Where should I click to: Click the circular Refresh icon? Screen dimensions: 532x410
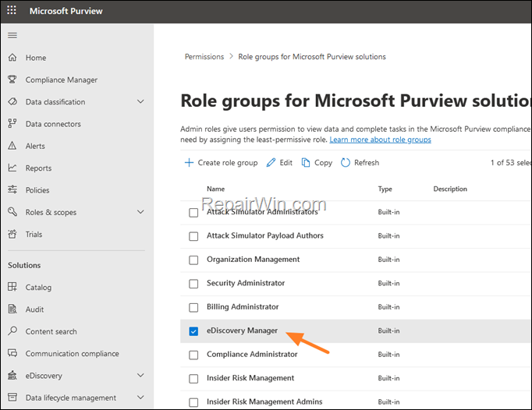[346, 162]
